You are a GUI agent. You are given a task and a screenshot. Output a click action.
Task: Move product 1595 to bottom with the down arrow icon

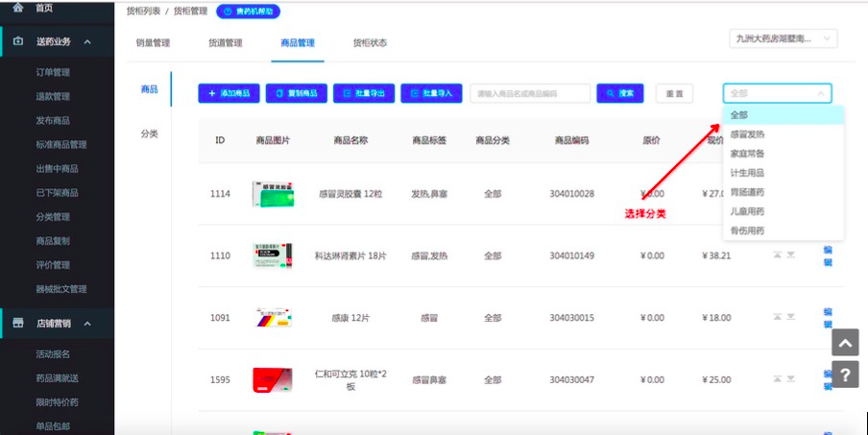tap(791, 378)
